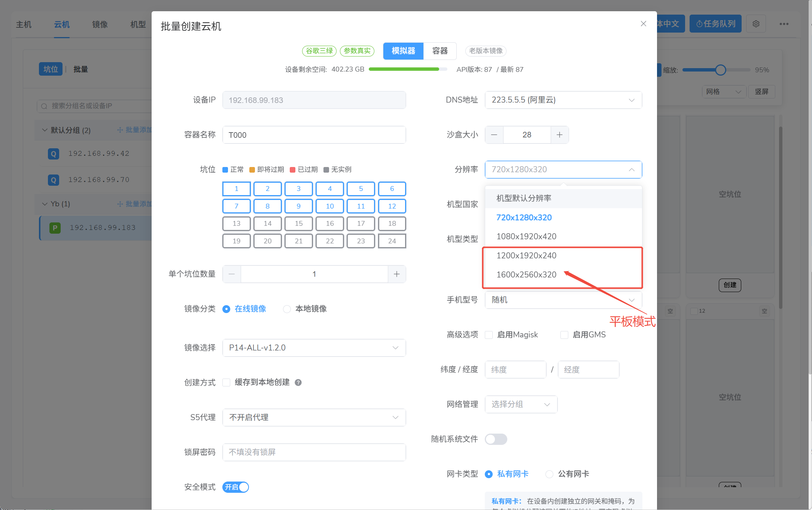Expand the 镜像选择 P14-ALL-v1.2.0 dropdown
This screenshot has height=510, width=812.
pos(314,348)
